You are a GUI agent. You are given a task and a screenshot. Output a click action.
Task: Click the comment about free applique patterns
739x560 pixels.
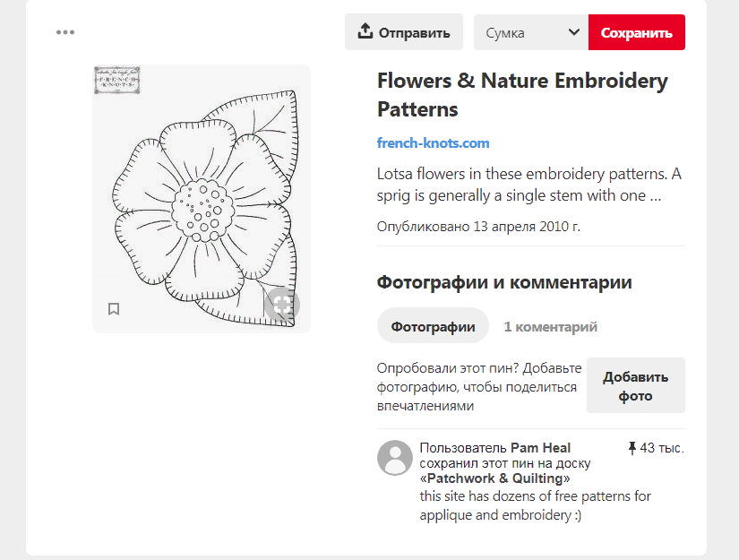tap(536, 505)
